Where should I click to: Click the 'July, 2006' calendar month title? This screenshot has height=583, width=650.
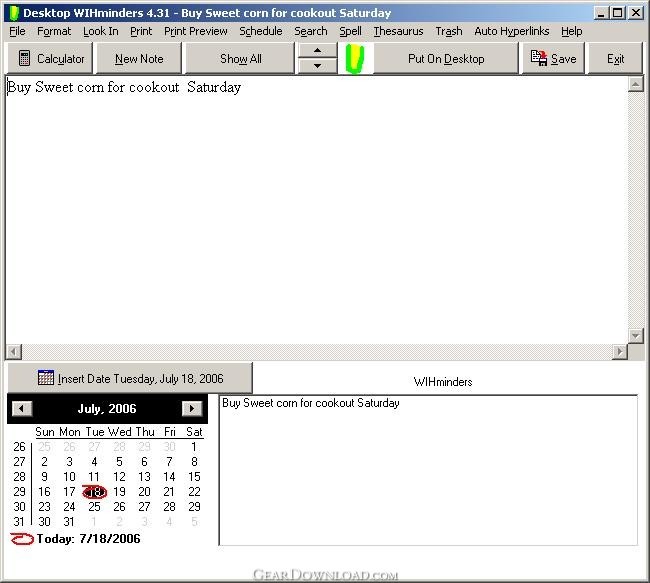click(107, 408)
